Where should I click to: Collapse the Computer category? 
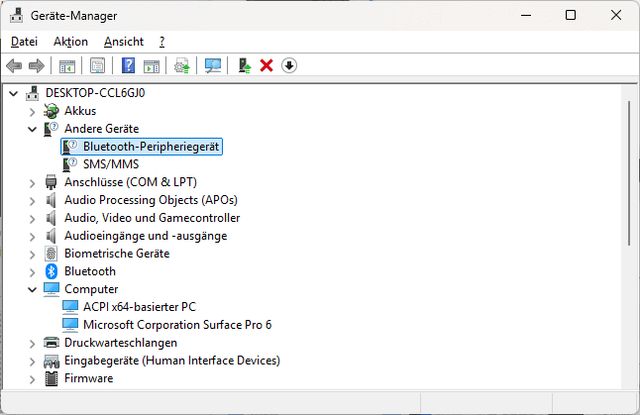pyautogui.click(x=32, y=289)
